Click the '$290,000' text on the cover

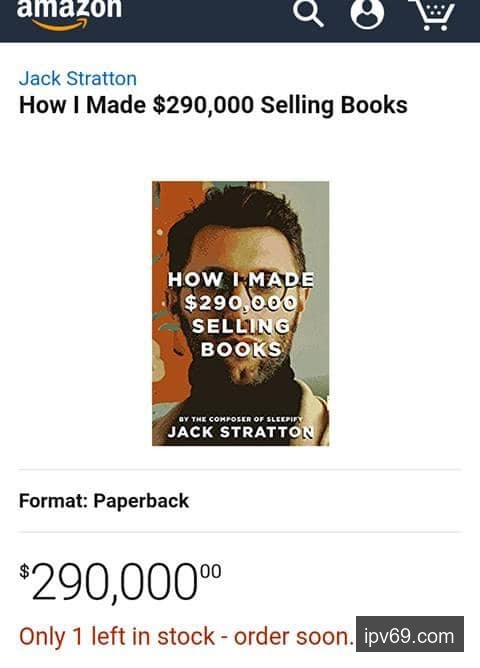(241, 303)
